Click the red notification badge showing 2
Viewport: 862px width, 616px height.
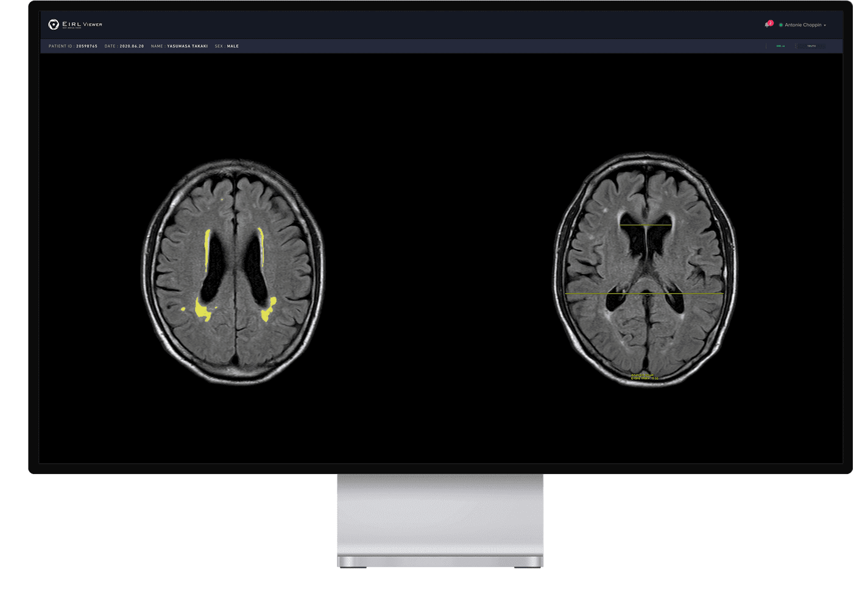[770, 22]
